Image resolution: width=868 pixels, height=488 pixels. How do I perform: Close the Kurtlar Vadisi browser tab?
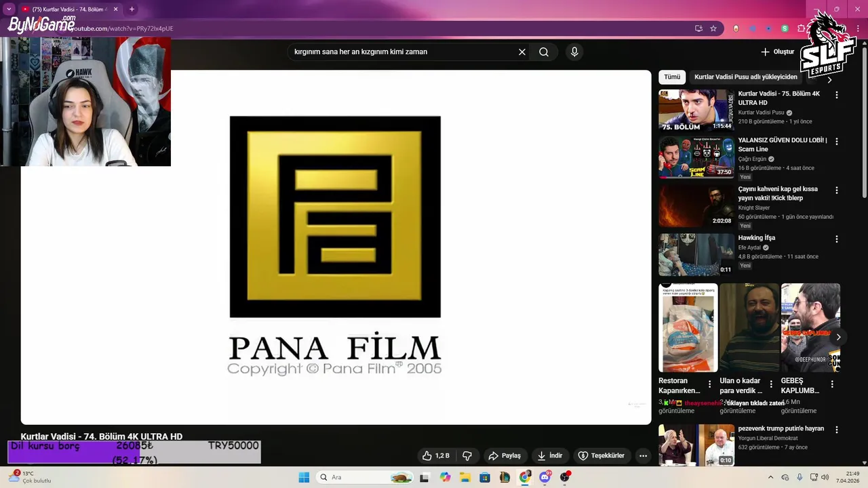coord(115,9)
